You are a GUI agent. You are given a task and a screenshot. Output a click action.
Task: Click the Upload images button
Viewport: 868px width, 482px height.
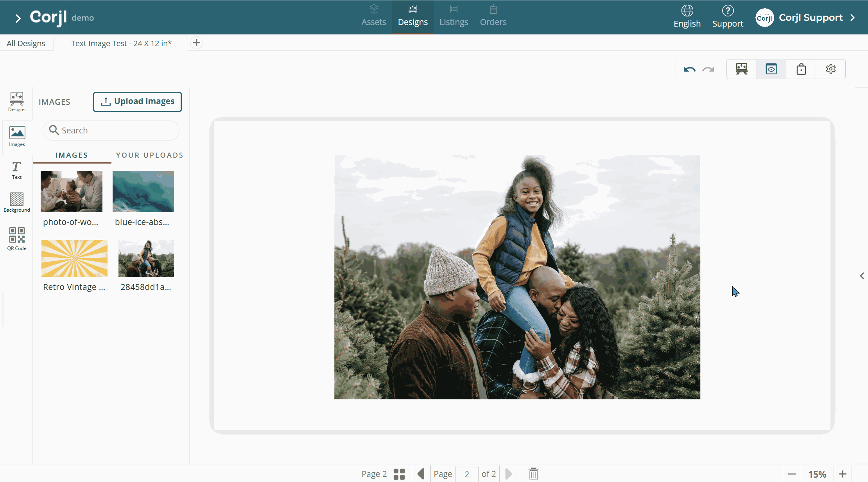(x=137, y=102)
